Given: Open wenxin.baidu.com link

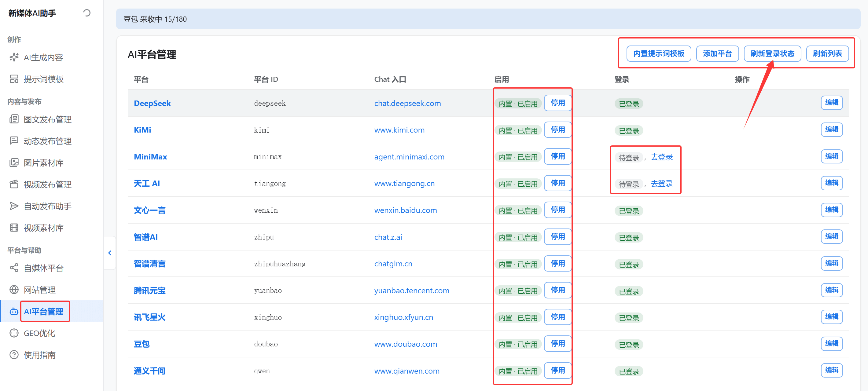Looking at the screenshot, I should click(405, 210).
